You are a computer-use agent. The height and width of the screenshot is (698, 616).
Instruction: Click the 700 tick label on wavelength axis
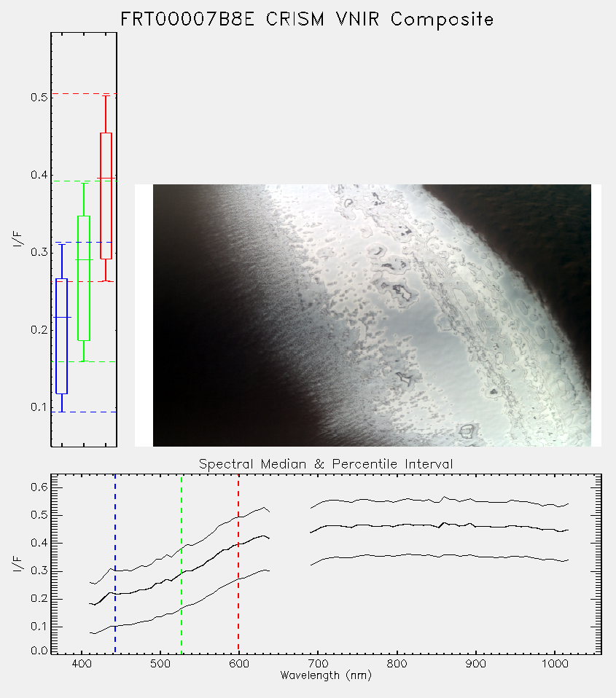coord(318,664)
